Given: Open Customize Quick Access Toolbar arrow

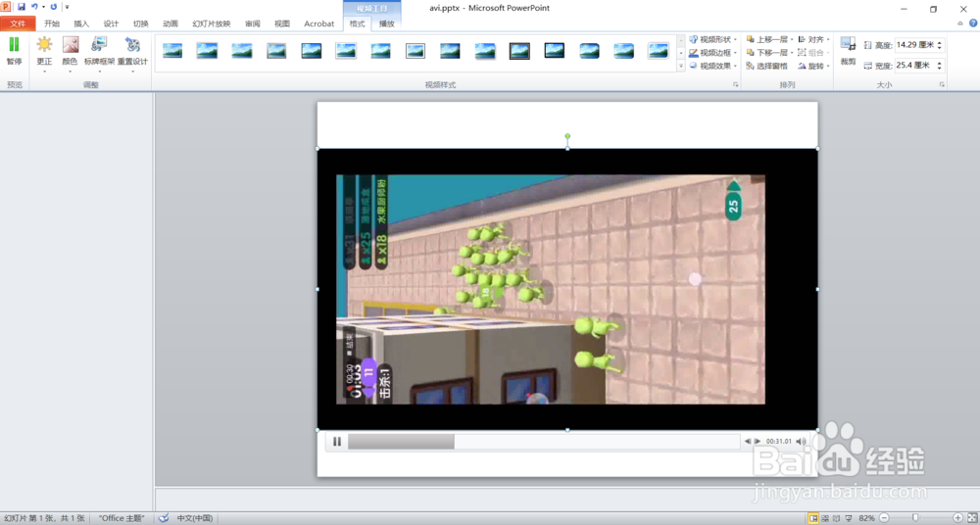Looking at the screenshot, I should [67, 7].
